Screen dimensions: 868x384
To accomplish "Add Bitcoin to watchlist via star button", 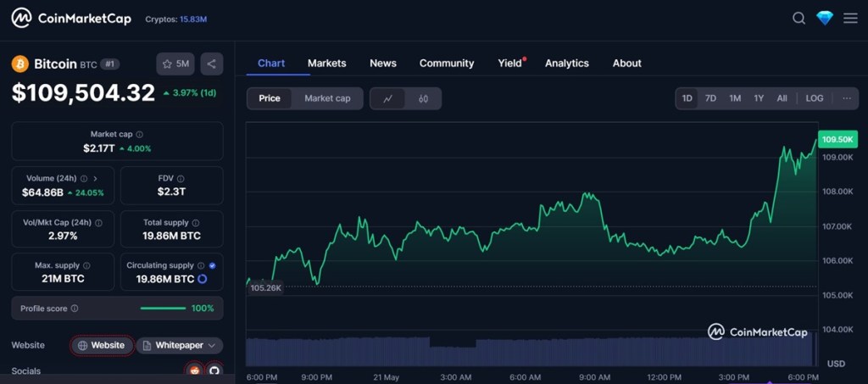I will click(x=175, y=64).
